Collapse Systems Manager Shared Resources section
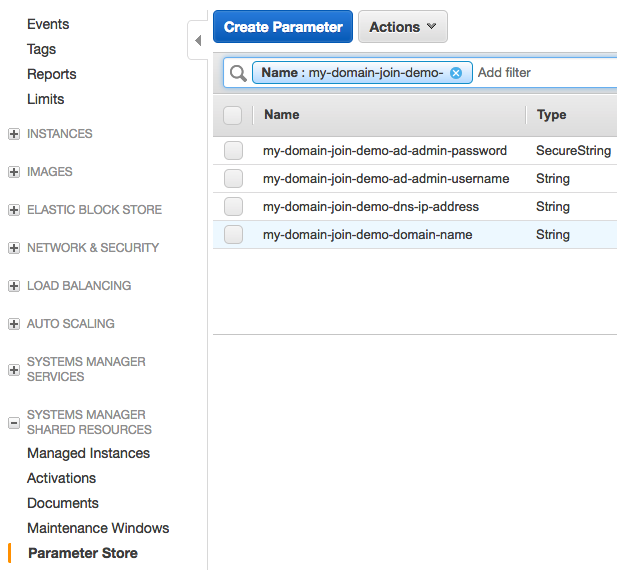This screenshot has width=617, height=570. click(x=14, y=422)
